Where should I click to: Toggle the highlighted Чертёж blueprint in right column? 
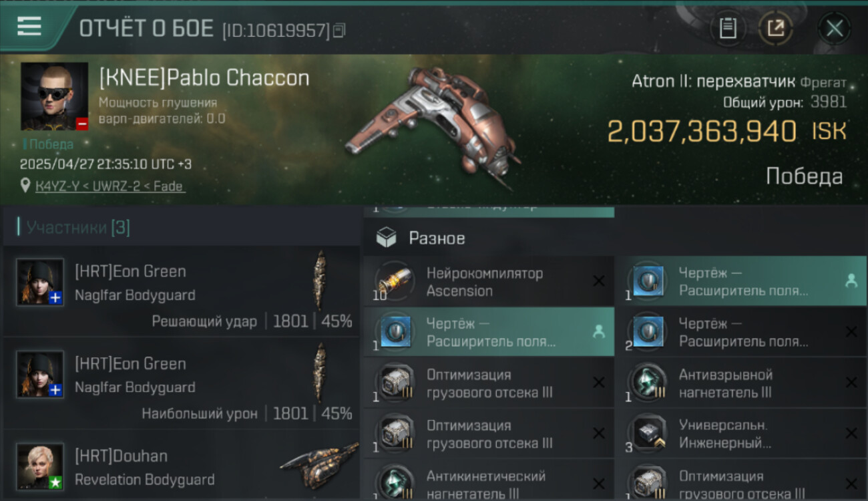pyautogui.click(x=742, y=281)
